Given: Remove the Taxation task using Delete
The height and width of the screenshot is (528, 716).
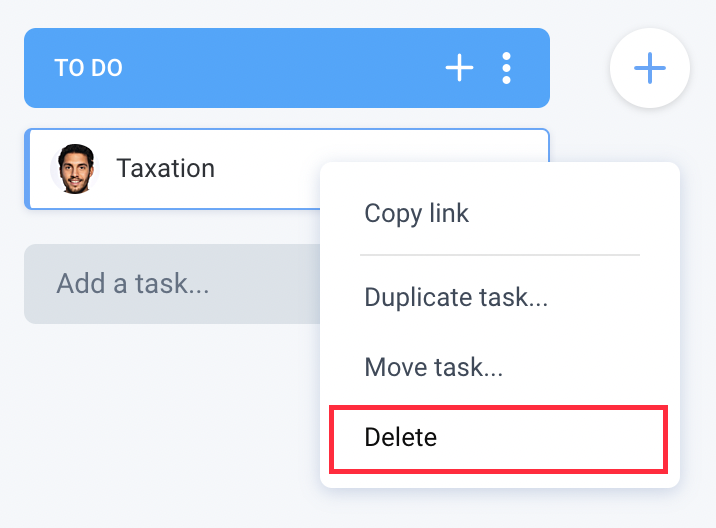Looking at the screenshot, I should tap(499, 439).
